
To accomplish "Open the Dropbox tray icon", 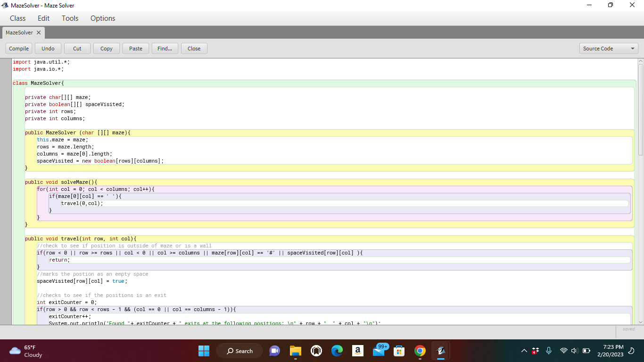I will tap(535, 351).
